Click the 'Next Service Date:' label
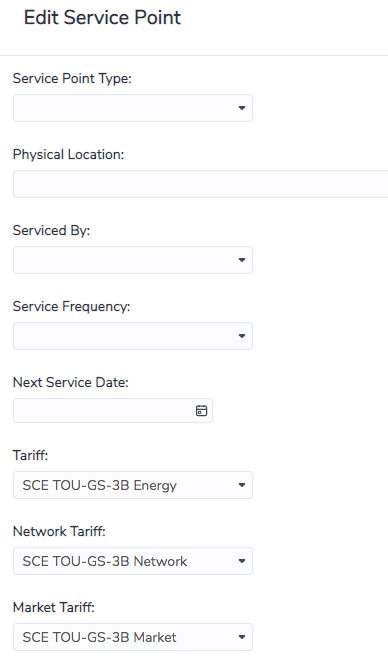The height and width of the screenshot is (663, 388). click(71, 383)
